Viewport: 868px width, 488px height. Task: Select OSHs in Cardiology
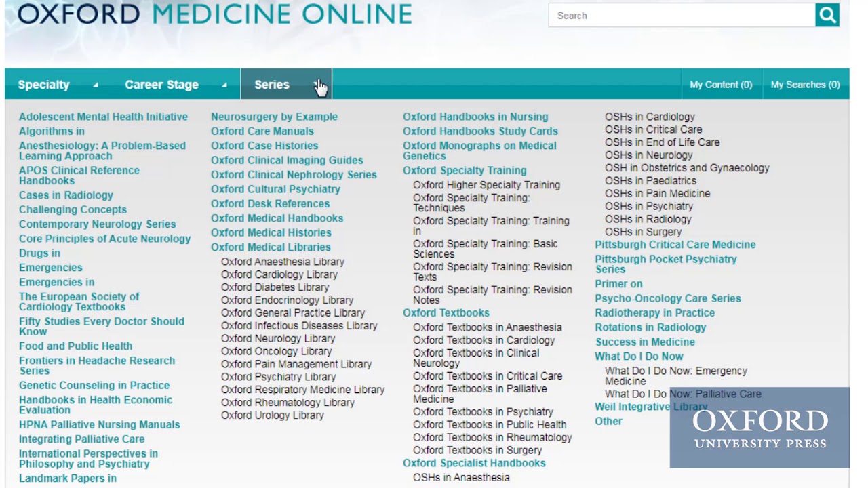(650, 117)
